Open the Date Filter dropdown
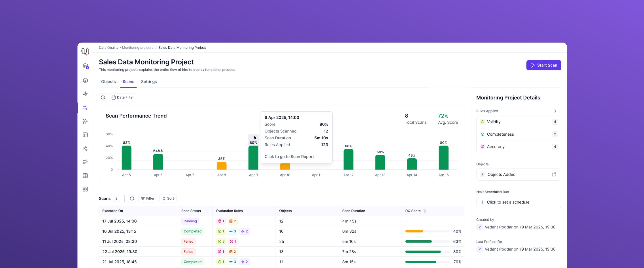The height and width of the screenshot is (268, 644). click(x=122, y=97)
